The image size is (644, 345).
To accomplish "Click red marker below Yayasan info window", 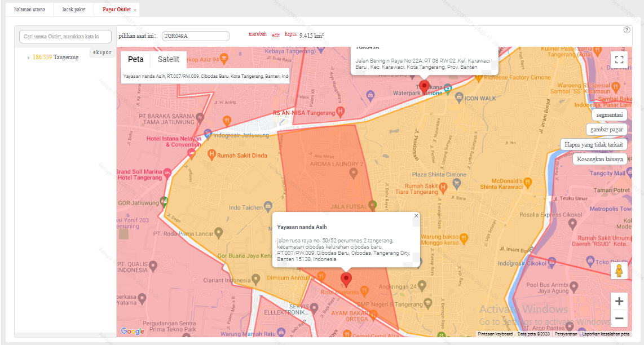I will [346, 279].
